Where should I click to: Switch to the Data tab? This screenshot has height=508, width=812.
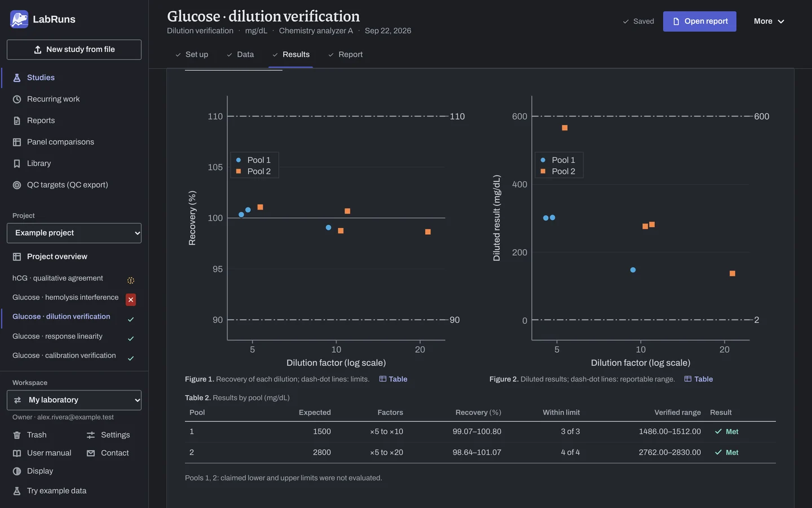240,55
